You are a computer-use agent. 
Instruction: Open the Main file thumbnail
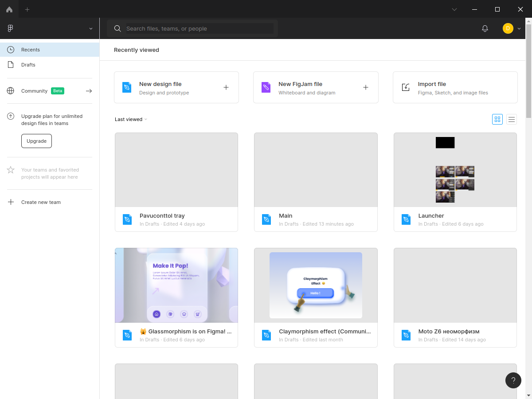pyautogui.click(x=316, y=169)
